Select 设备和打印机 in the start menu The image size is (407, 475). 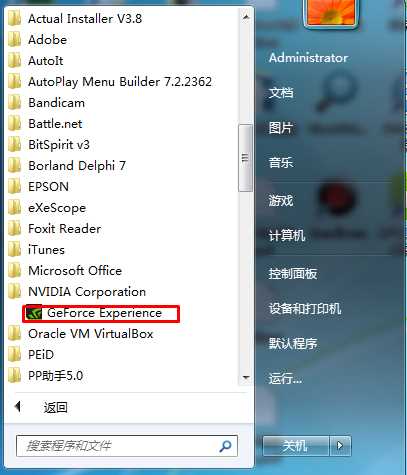pyautogui.click(x=305, y=309)
